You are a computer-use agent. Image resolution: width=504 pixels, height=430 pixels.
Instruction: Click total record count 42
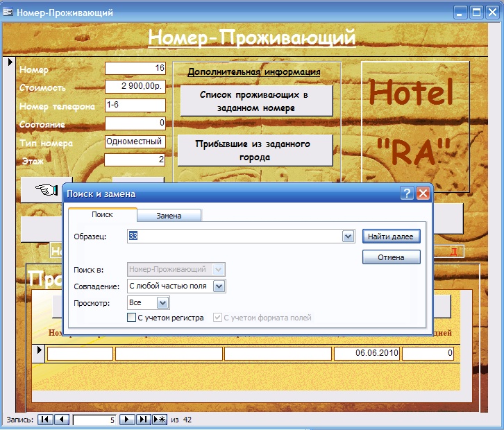[x=187, y=420]
